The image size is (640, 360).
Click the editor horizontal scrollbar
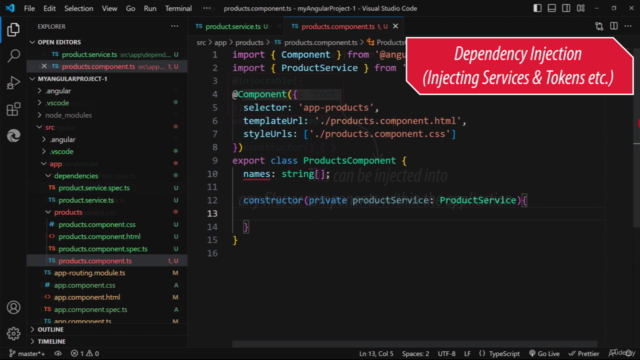[x=415, y=344]
